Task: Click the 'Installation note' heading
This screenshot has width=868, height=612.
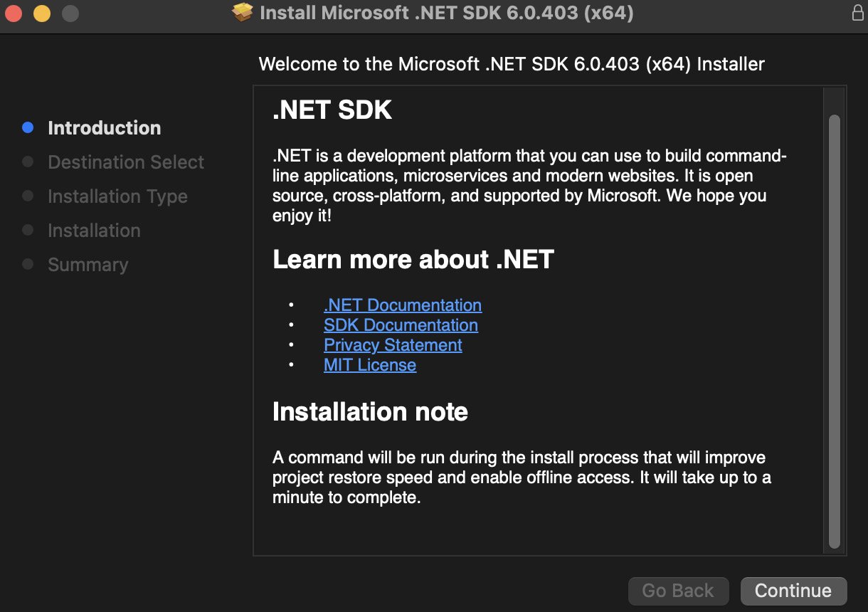Action: (x=370, y=412)
